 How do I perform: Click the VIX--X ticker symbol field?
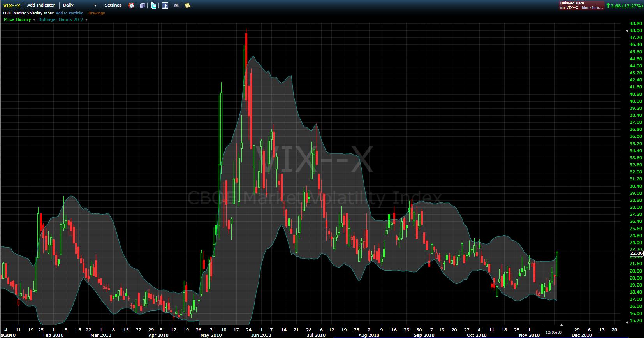pos(12,5)
